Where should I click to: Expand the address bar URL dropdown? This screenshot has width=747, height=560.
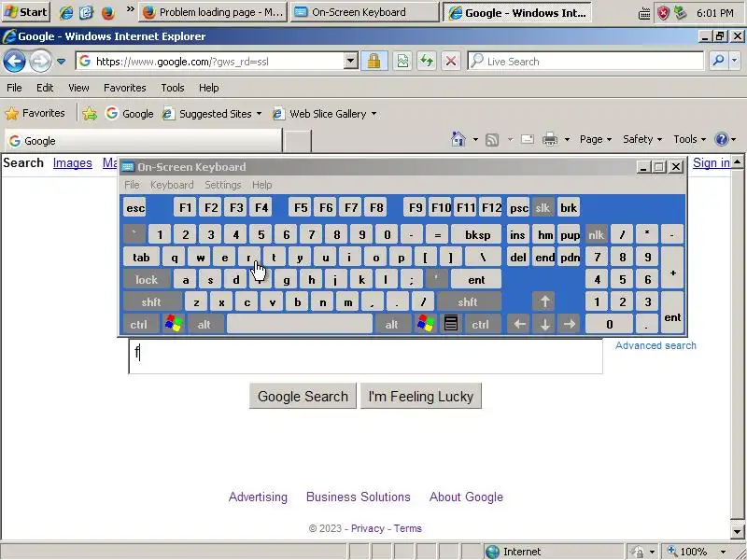pyautogui.click(x=351, y=61)
